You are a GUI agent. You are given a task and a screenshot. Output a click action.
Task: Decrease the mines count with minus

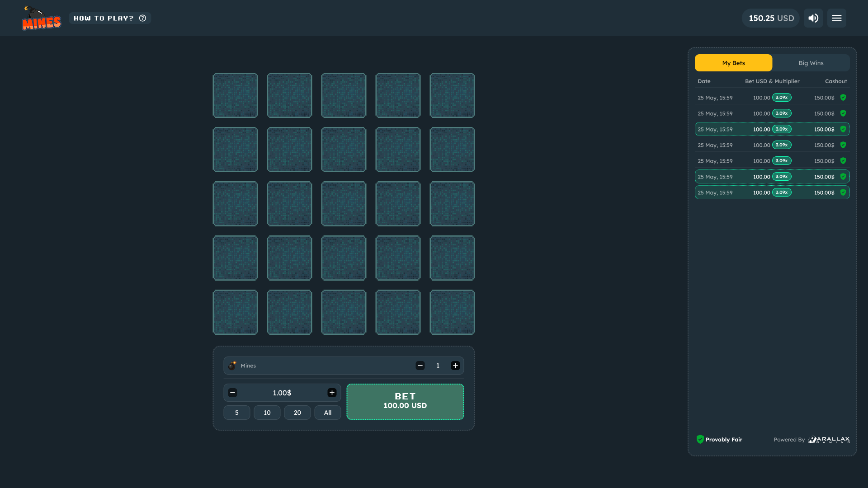tap(420, 366)
